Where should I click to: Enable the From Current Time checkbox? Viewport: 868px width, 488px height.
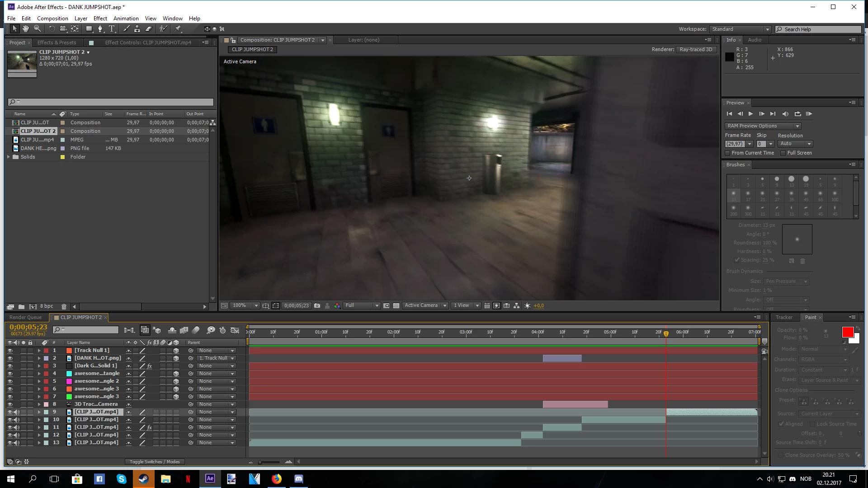pyautogui.click(x=728, y=153)
